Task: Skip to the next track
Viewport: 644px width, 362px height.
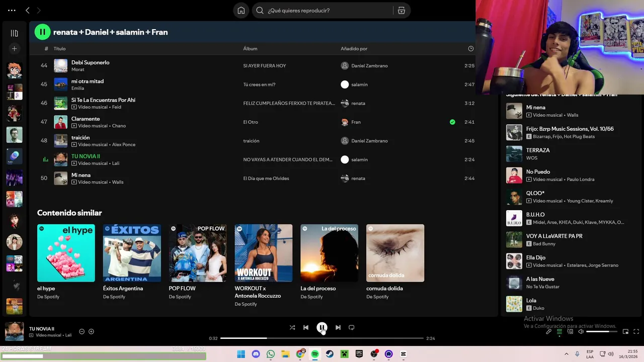Action: coord(338,327)
